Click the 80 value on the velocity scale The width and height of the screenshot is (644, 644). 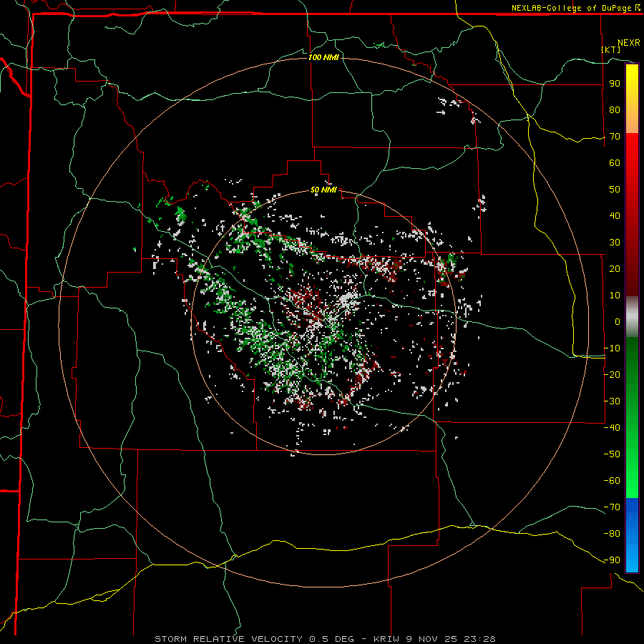615,110
